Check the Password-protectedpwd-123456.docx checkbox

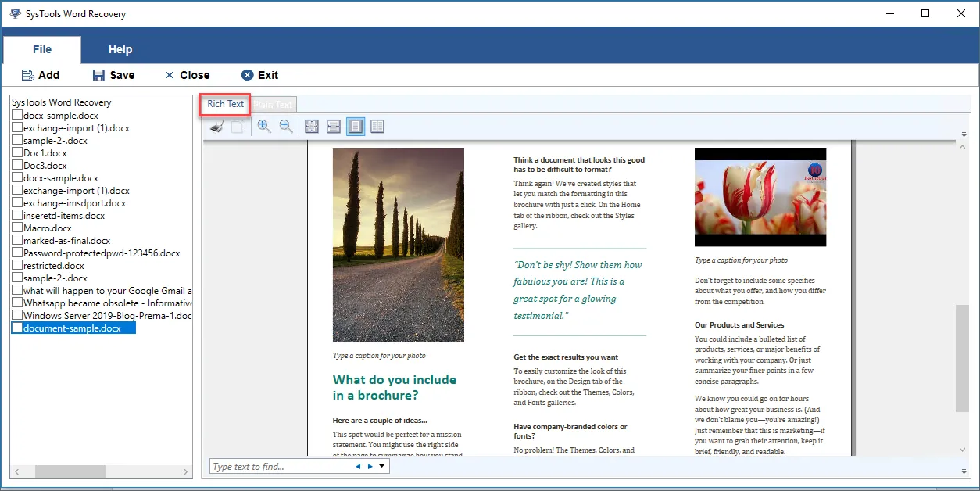(17, 253)
